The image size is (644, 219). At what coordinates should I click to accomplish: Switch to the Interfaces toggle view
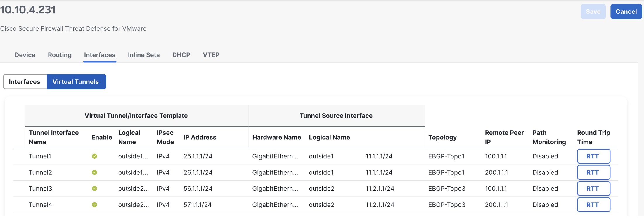coord(25,82)
